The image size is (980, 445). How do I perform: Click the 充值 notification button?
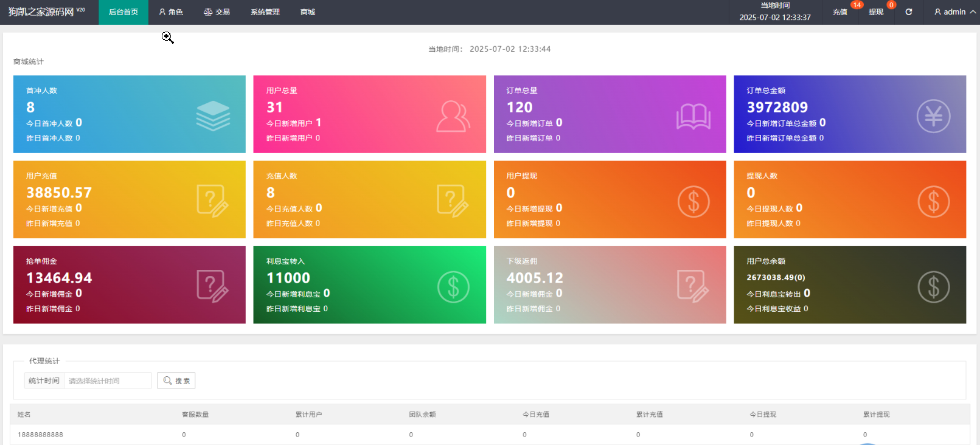(840, 12)
